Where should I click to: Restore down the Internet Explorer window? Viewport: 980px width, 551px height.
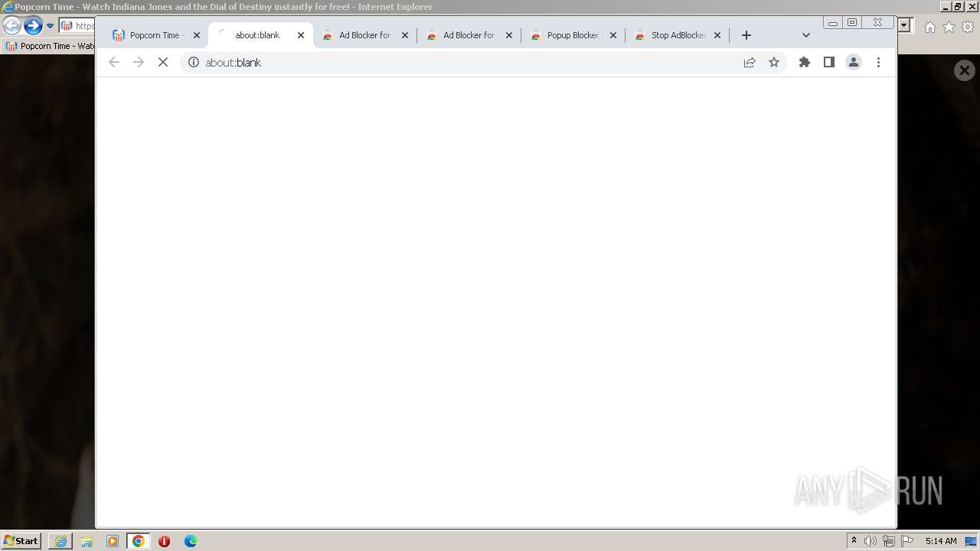point(958,6)
